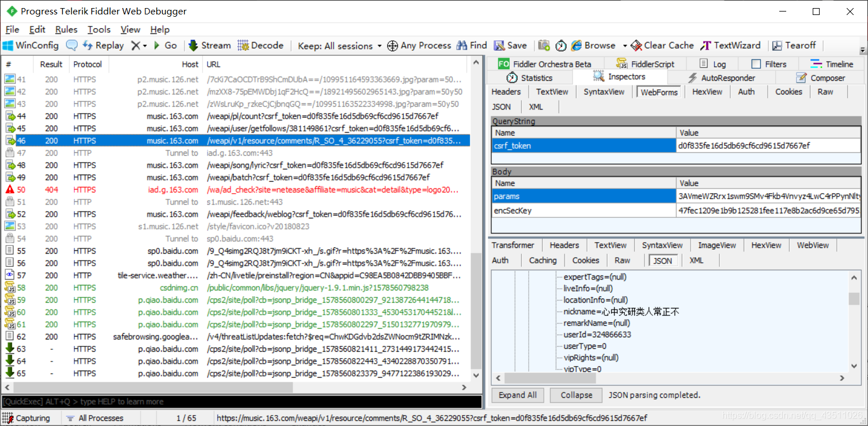Open WinConfig from the toolbar
The height and width of the screenshot is (426, 868).
coord(31,45)
